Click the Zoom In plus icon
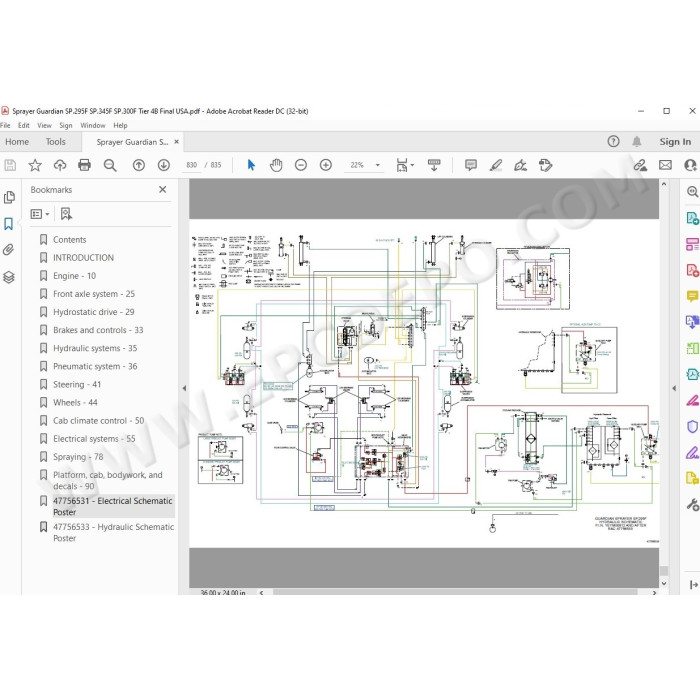700x700 pixels. tap(326, 165)
